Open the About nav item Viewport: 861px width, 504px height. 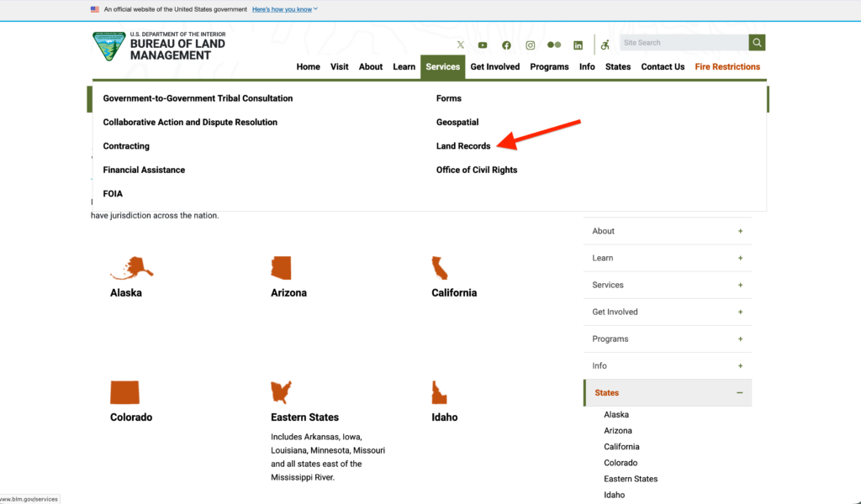click(x=371, y=66)
